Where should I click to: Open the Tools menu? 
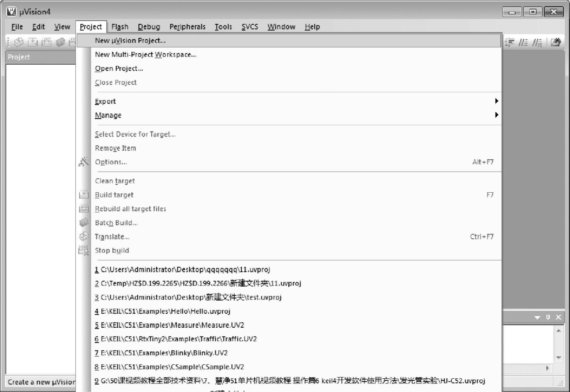(223, 27)
